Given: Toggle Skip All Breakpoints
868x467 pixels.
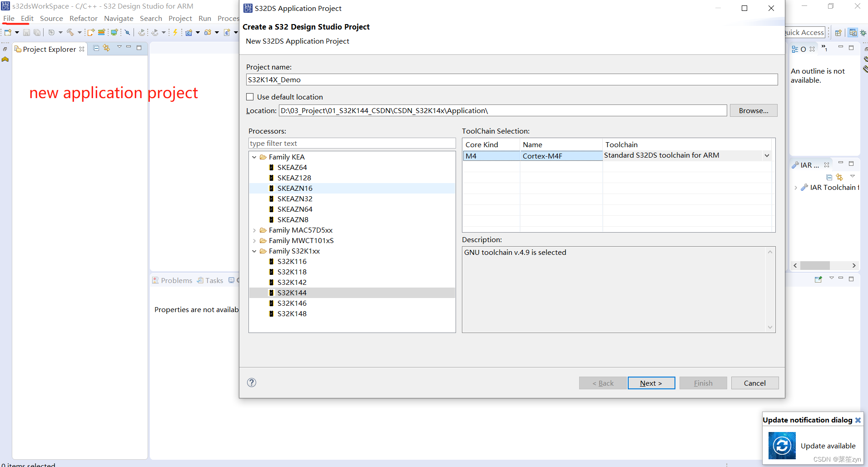Looking at the screenshot, I should pyautogui.click(x=128, y=32).
